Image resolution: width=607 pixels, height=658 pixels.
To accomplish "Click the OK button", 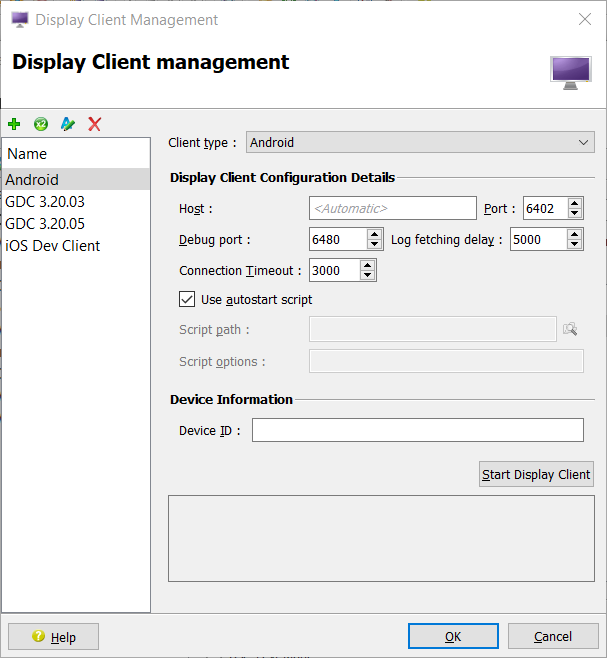I will (453, 636).
